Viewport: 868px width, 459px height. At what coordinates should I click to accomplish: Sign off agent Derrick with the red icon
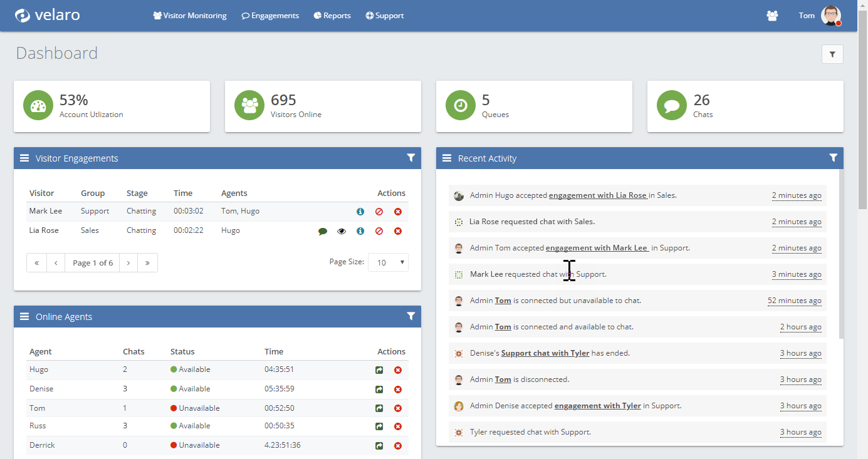(398, 445)
